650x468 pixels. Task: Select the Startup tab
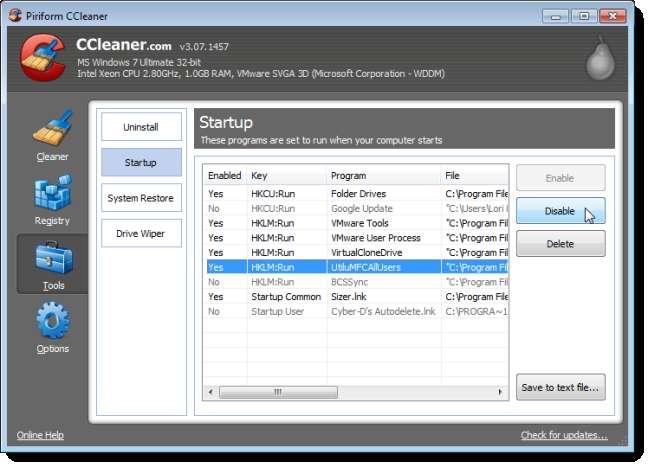[x=141, y=162]
